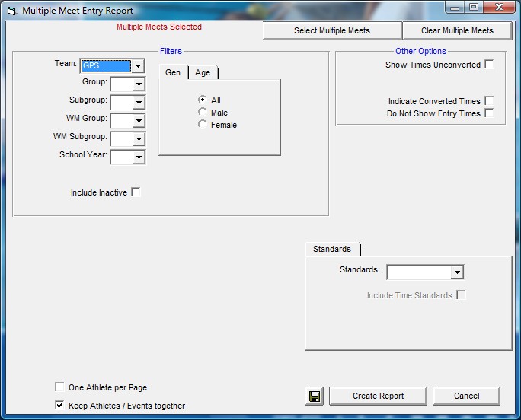This screenshot has width=521, height=420.
Task: Select the Male gender option
Action: click(x=202, y=112)
